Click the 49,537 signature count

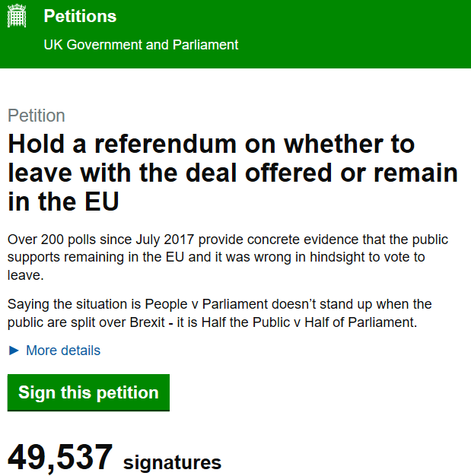(60, 458)
